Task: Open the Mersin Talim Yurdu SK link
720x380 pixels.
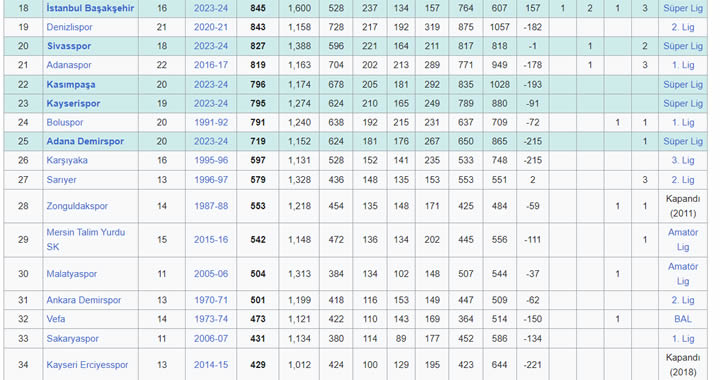Action: 86,240
